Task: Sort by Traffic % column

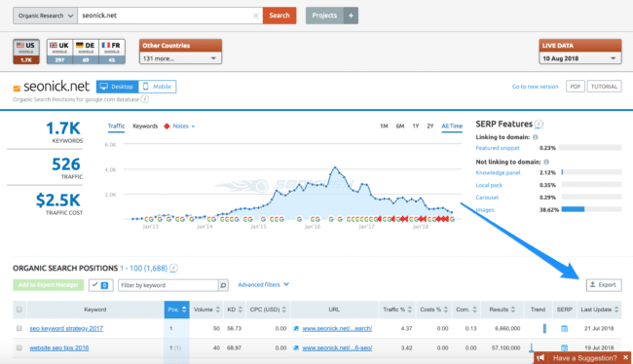Action: point(397,309)
